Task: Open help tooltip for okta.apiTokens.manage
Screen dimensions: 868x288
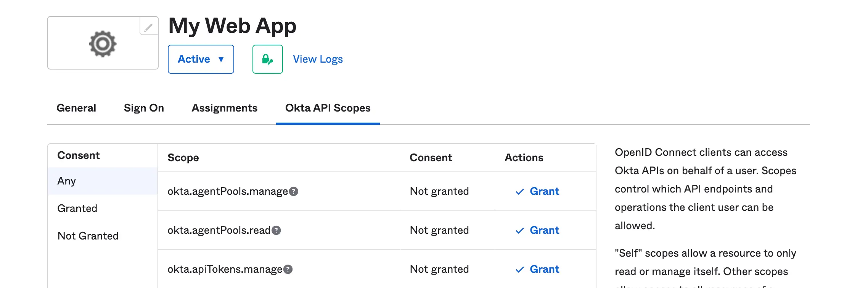Action: pos(288,269)
